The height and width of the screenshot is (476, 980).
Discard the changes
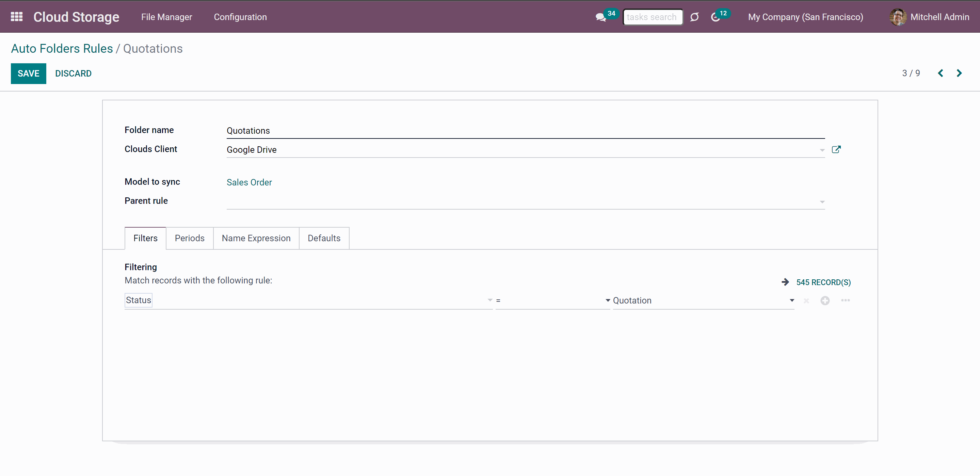[73, 73]
